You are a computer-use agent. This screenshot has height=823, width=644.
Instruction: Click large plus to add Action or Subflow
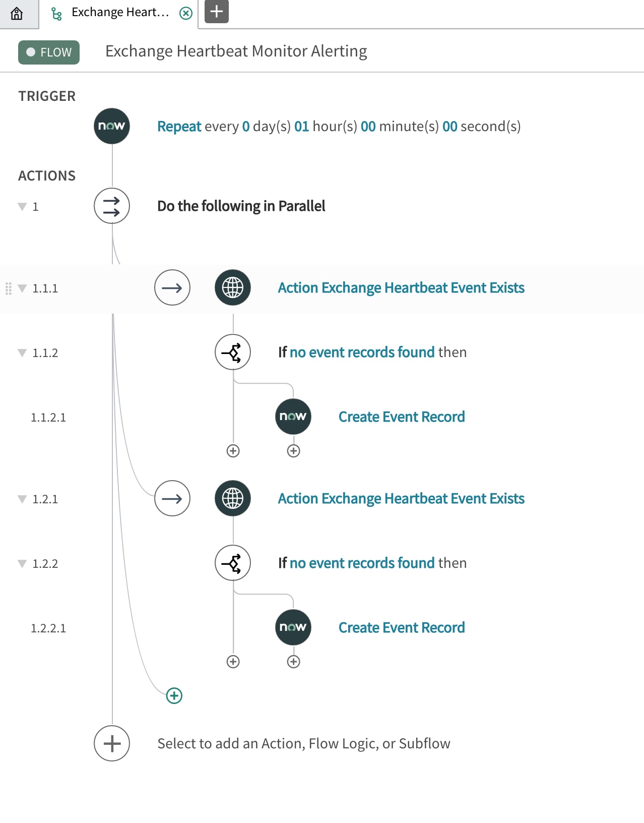pos(112,743)
